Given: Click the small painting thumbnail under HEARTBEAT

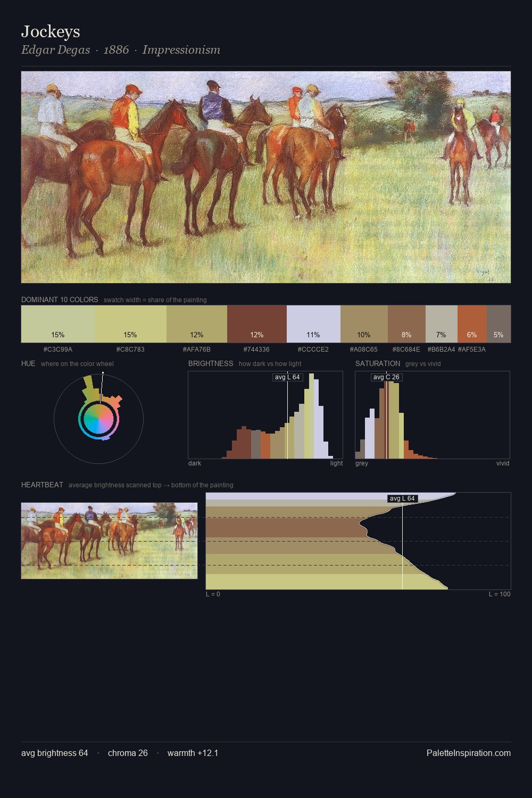Looking at the screenshot, I should pyautogui.click(x=109, y=541).
